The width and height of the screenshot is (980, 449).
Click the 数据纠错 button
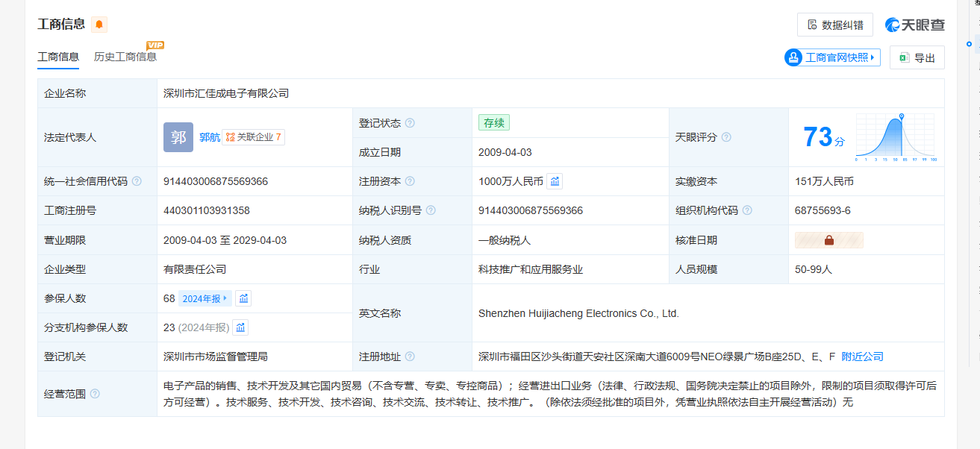[x=835, y=25]
